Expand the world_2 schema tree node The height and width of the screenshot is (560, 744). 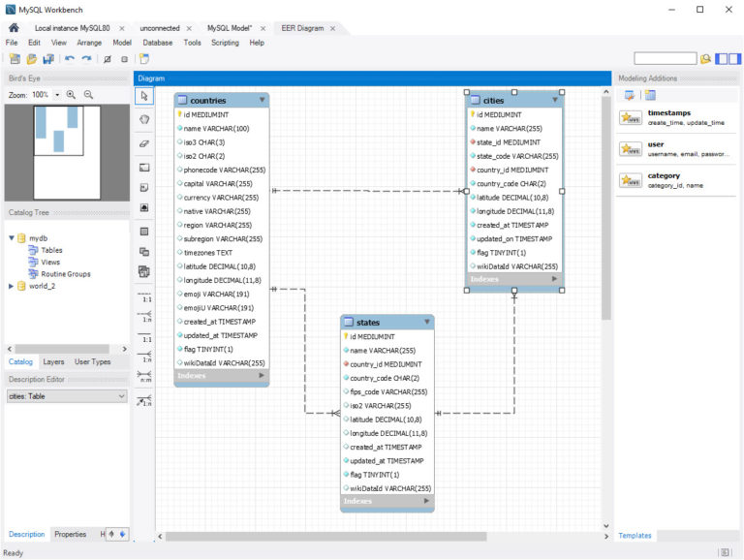point(12,286)
